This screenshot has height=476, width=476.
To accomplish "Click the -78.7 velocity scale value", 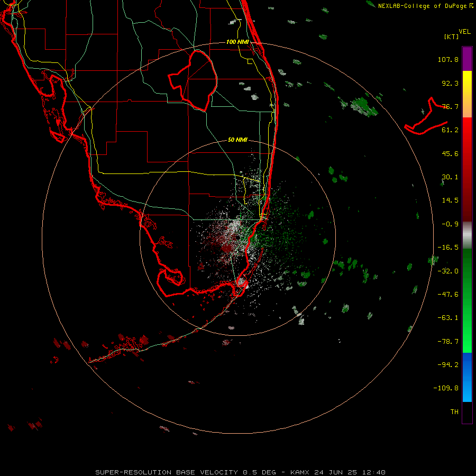I will pos(448,342).
